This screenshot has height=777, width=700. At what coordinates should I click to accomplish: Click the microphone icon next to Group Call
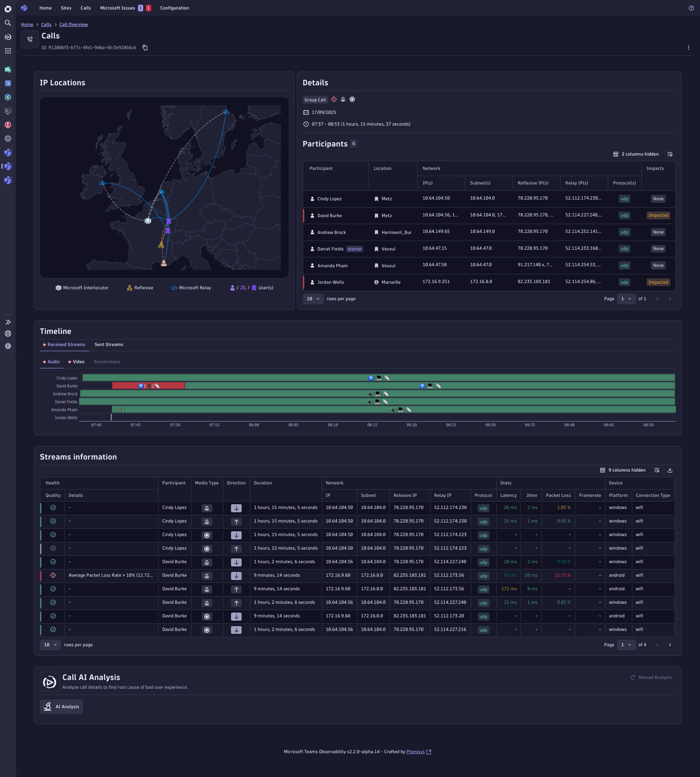tap(343, 99)
